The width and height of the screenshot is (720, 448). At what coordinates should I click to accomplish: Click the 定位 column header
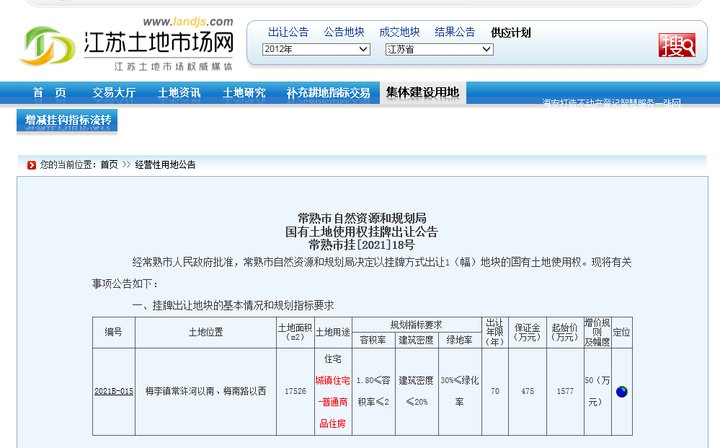click(621, 332)
